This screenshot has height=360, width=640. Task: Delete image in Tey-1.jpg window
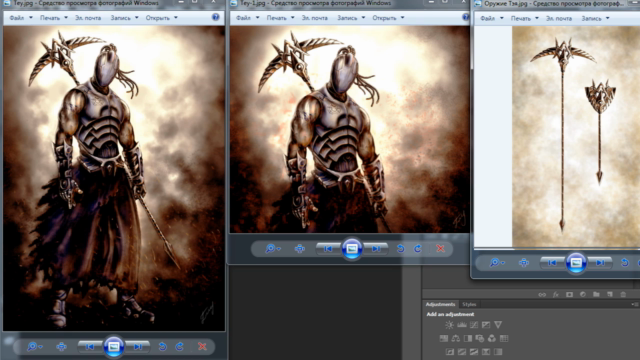(x=440, y=249)
